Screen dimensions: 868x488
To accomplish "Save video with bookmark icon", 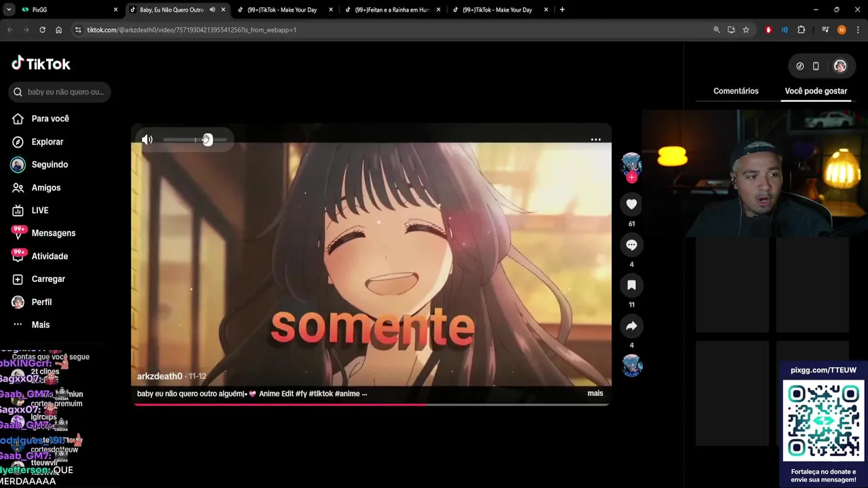I will tap(631, 285).
